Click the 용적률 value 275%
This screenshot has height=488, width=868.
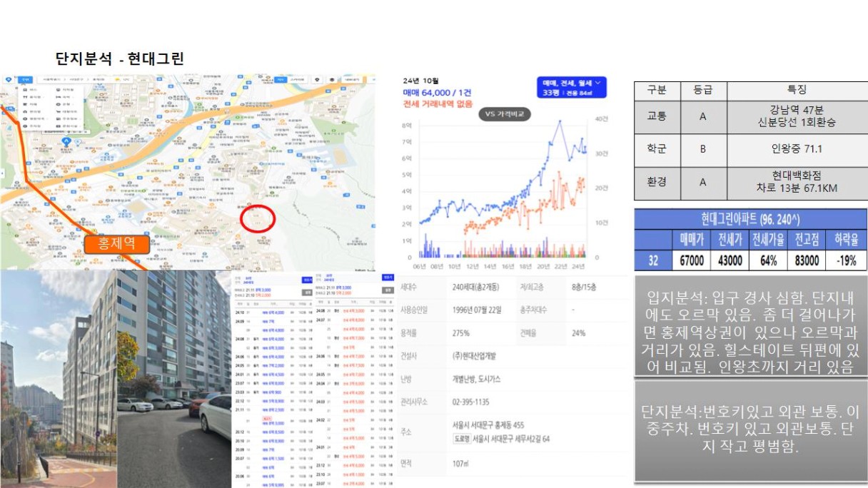point(461,333)
